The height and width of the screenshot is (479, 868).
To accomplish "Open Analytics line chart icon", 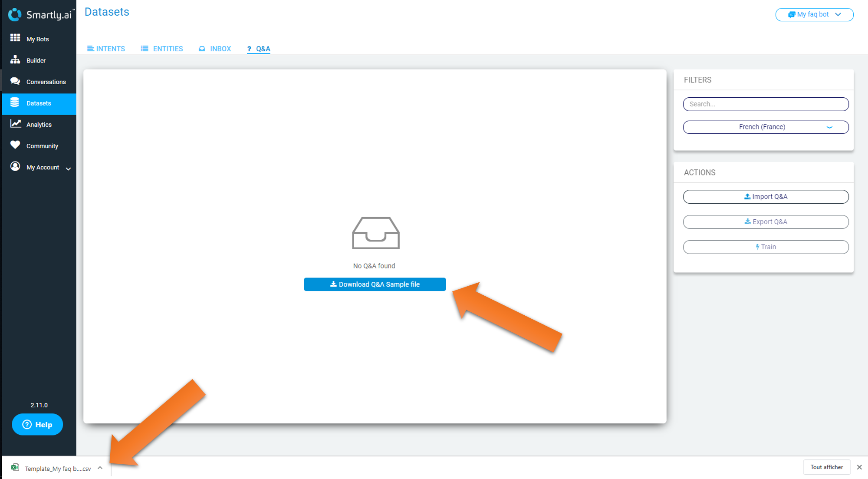I will (x=16, y=124).
